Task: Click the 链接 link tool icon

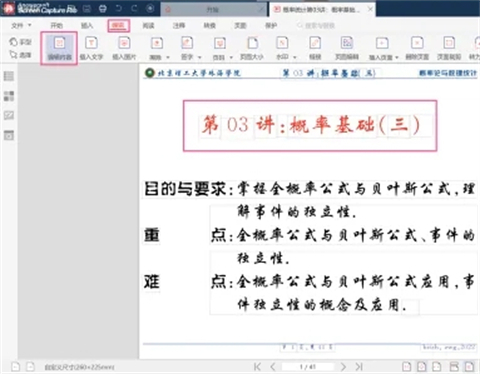Action: pyautogui.click(x=315, y=43)
